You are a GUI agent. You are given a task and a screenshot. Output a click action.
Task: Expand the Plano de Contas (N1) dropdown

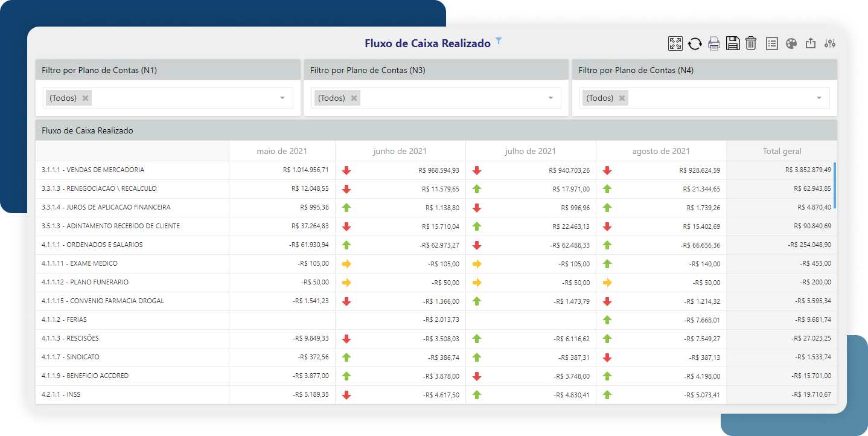pos(282,98)
